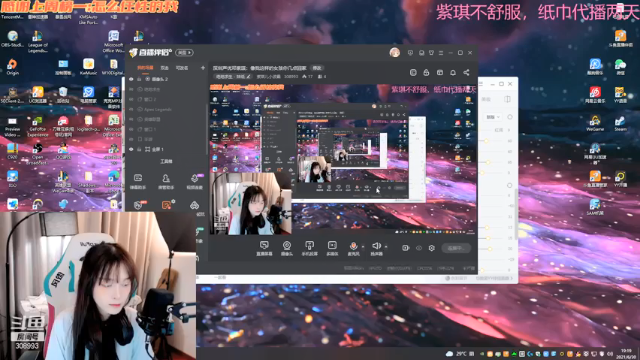The image size is (640, 360).
Task: Hide the 全屏 1 source with eye icon
Action: click(x=131, y=149)
